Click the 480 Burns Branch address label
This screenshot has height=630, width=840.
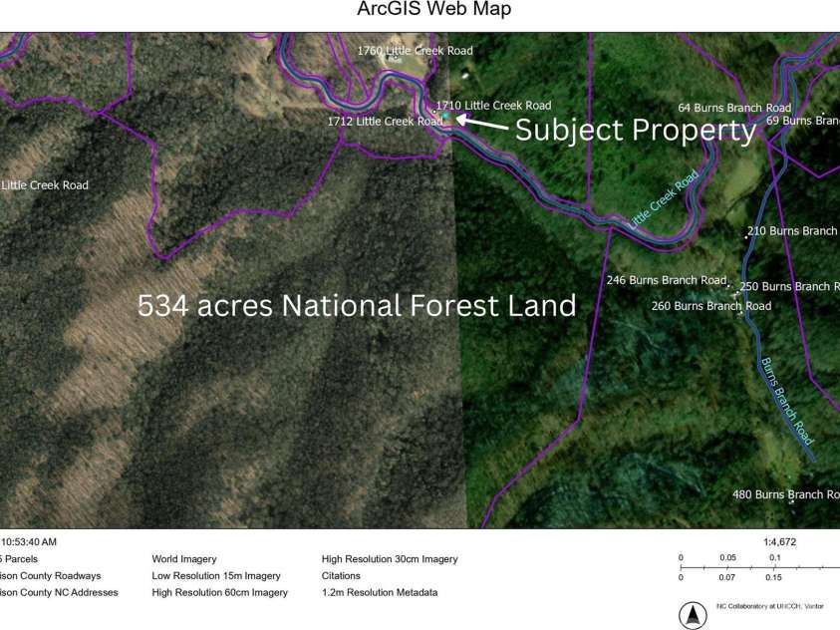tap(786, 494)
